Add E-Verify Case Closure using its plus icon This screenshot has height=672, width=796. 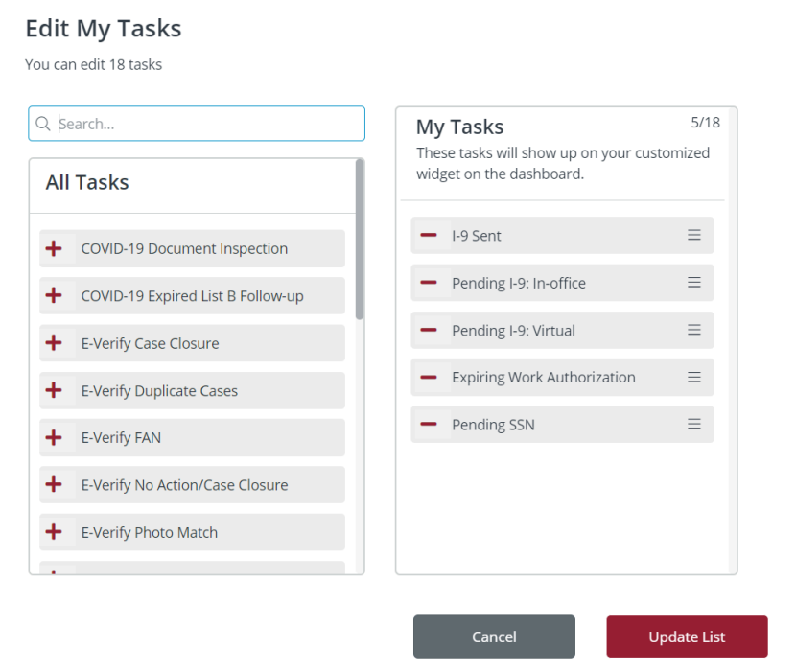(x=55, y=342)
